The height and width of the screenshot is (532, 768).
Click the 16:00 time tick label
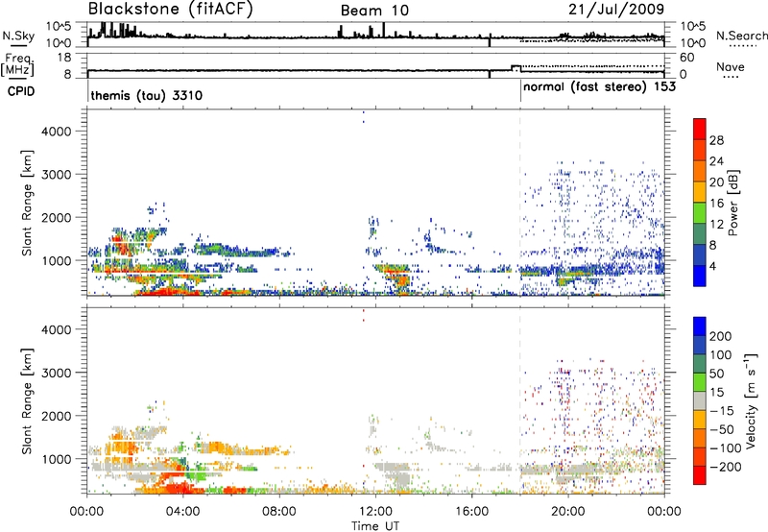[471, 512]
